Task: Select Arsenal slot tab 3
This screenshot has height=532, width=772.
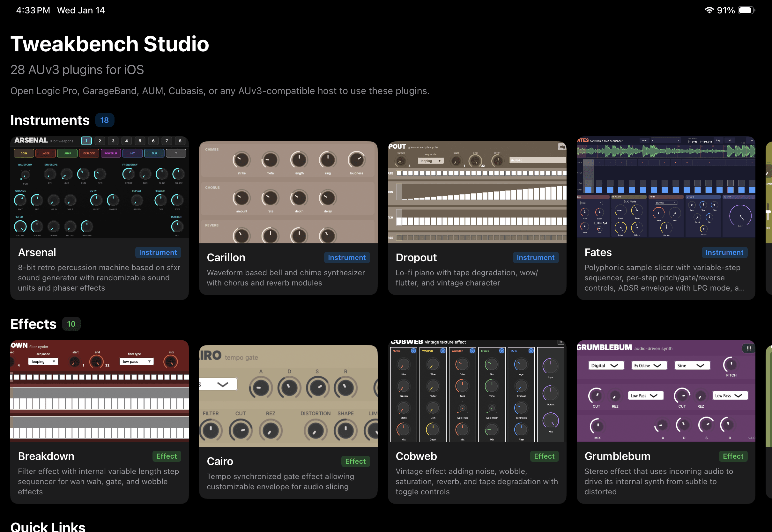Action: click(113, 141)
